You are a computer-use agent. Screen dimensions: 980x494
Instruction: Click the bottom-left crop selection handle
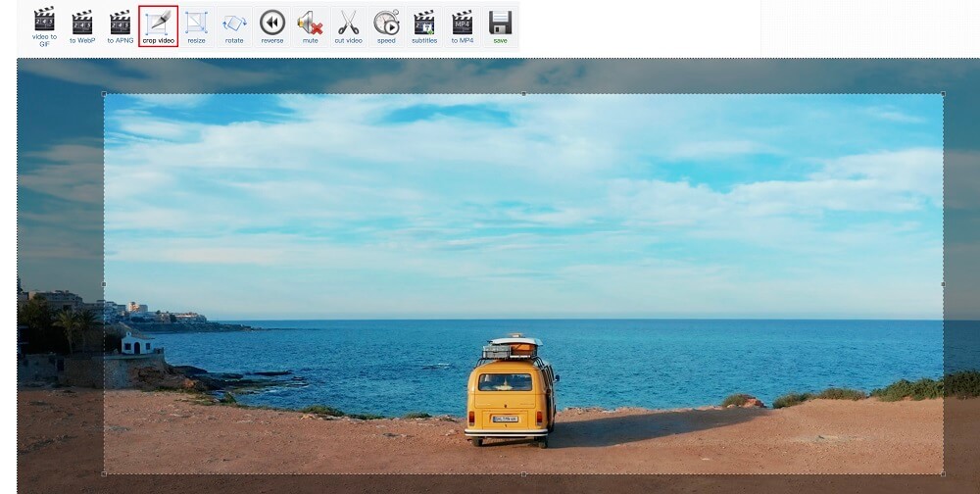(105, 474)
